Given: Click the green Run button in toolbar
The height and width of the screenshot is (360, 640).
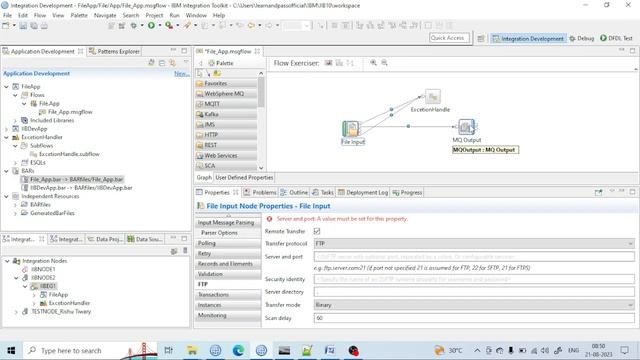Looking at the screenshot, I should point(151,25).
